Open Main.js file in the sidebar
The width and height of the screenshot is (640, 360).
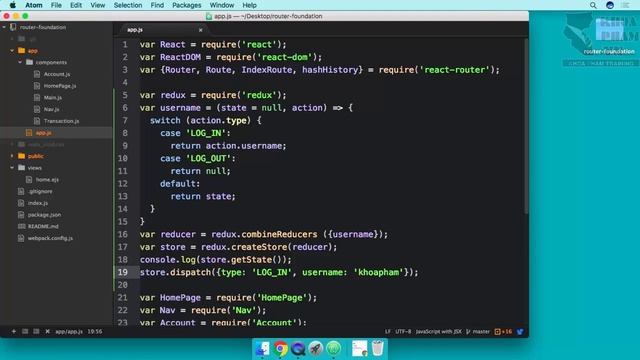[x=53, y=98]
